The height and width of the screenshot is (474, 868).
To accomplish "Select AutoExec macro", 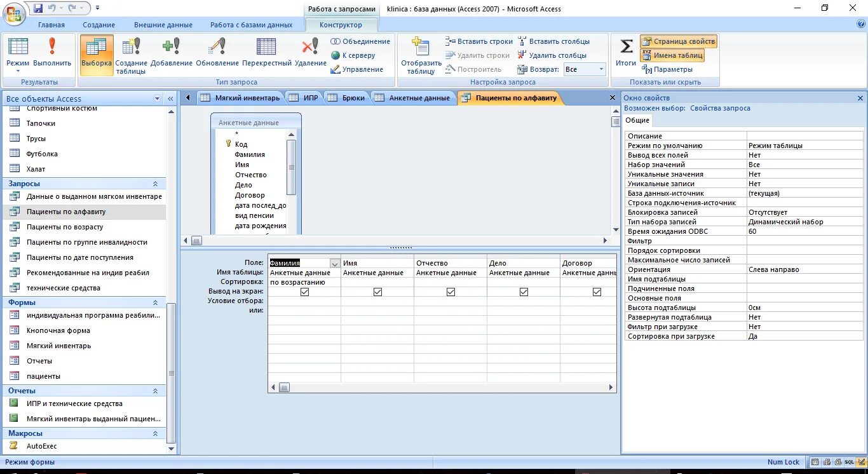I will [85, 446].
